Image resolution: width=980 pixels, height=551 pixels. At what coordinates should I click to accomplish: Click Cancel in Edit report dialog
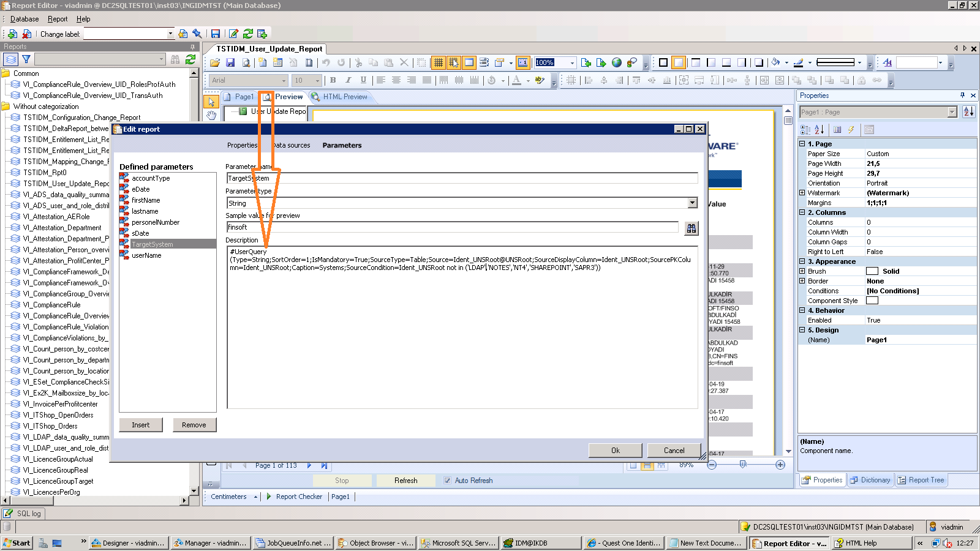point(674,451)
